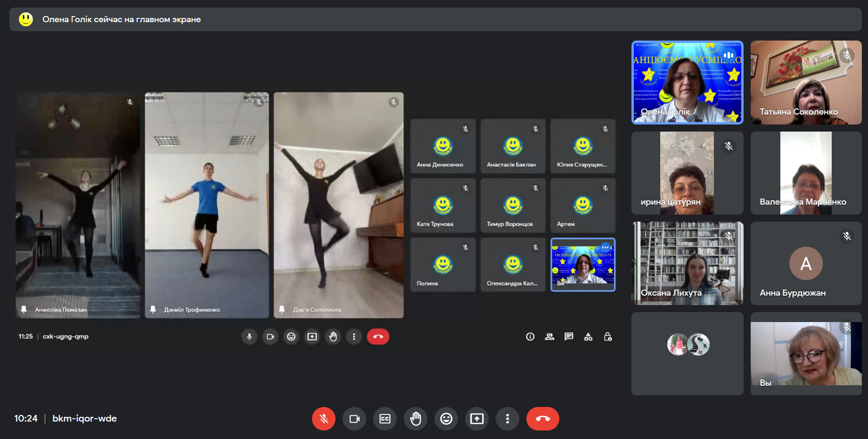Unmute the red microphone in main toolbar
Viewport: 868px width, 439px height.
point(324,419)
